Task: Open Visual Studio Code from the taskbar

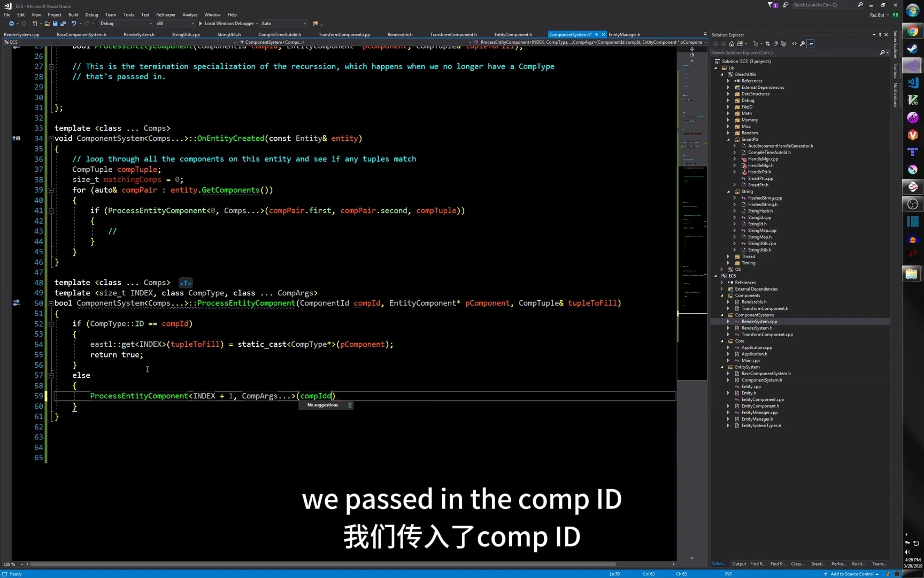Action: click(913, 82)
